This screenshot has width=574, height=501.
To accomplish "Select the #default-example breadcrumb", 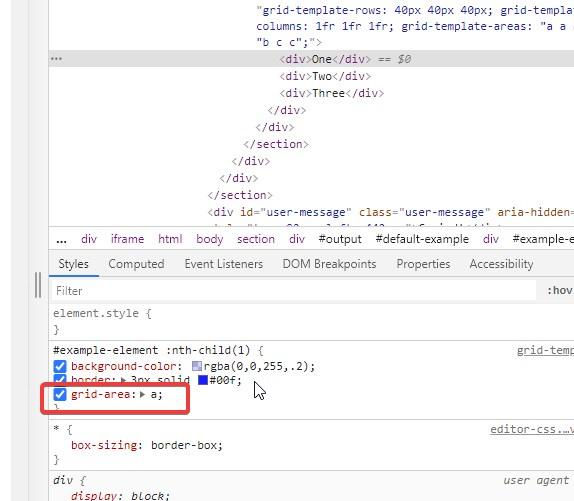I will point(422,239).
